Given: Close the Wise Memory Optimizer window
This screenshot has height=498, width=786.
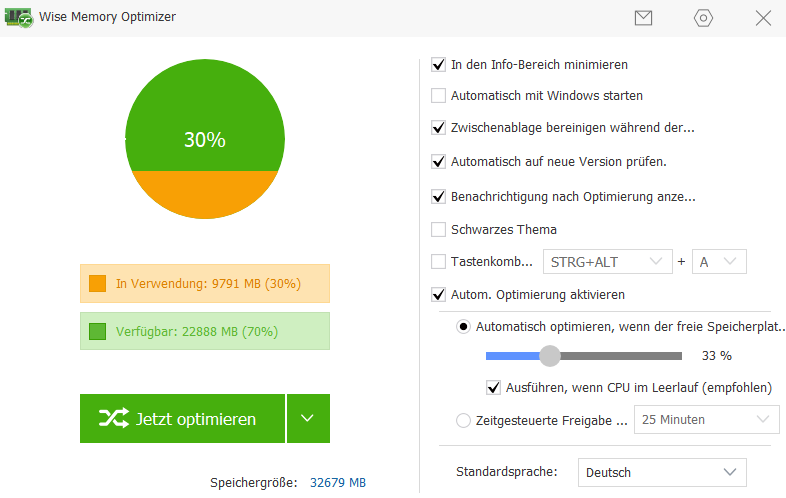Looking at the screenshot, I should (x=763, y=18).
